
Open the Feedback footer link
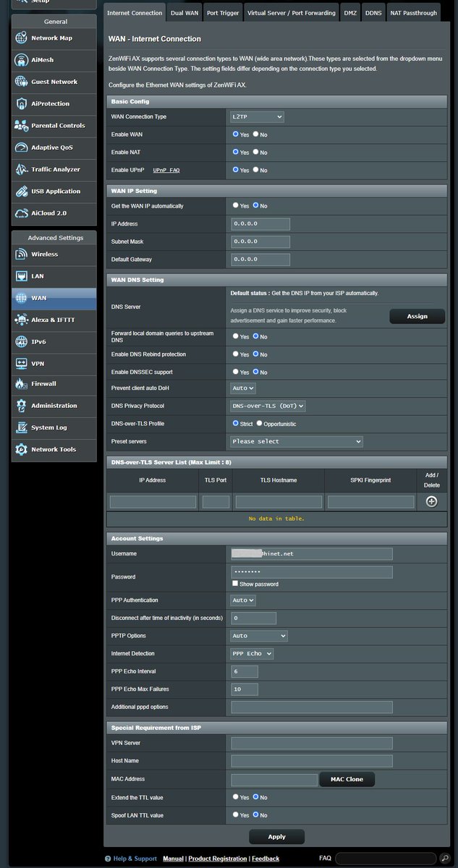pos(266,859)
